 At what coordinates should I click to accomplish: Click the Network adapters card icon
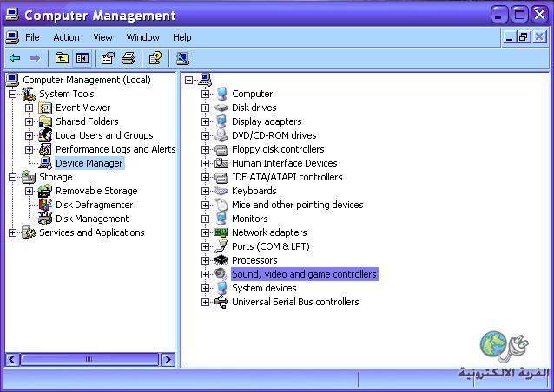221,232
